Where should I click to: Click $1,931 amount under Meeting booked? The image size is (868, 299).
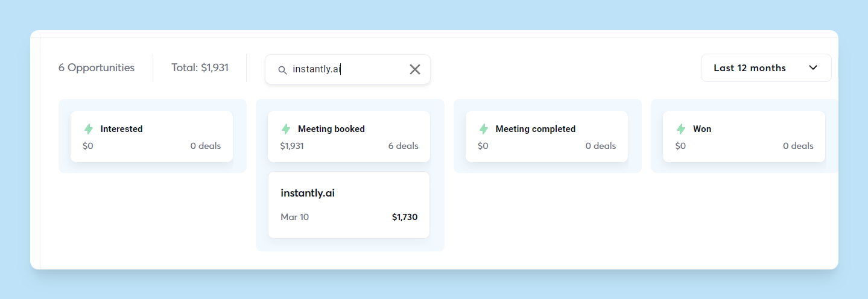293,146
